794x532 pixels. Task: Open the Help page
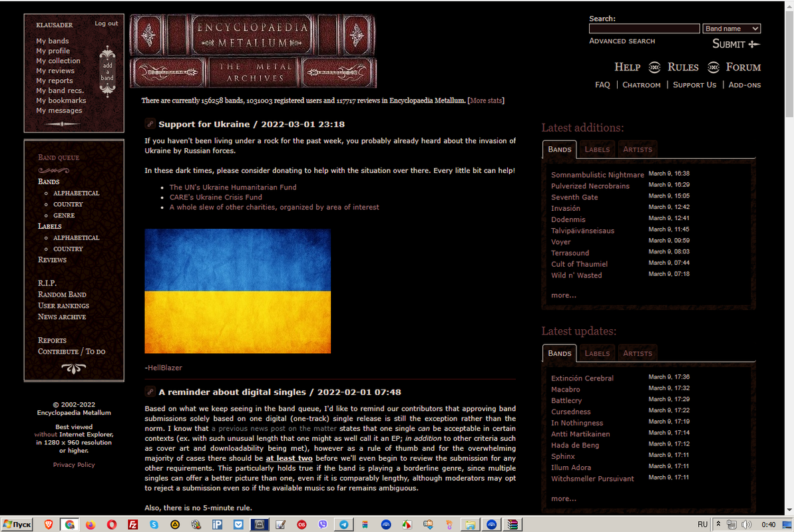click(x=627, y=66)
